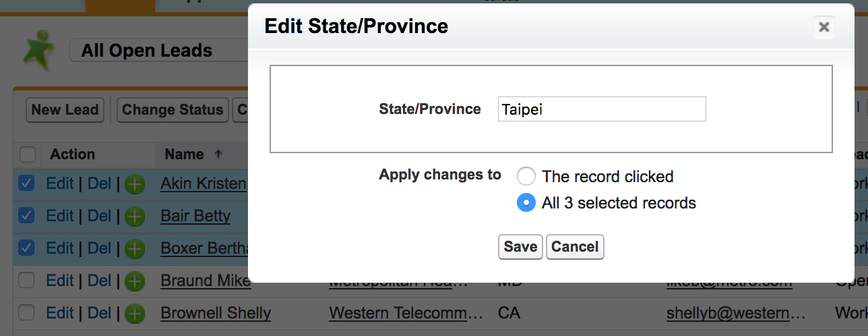Select "The record clicked" radio option
The width and height of the screenshot is (868, 336).
click(526, 177)
